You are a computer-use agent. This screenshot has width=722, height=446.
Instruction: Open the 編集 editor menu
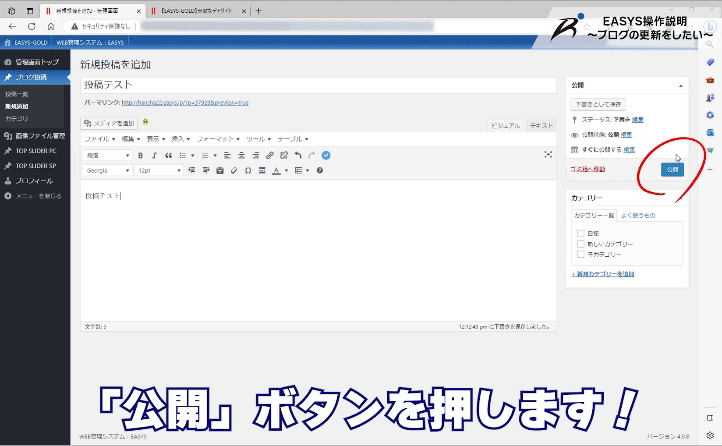point(131,139)
